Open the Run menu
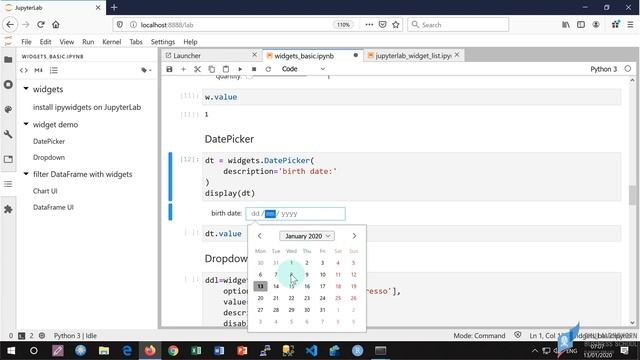This screenshot has width=640, height=360. [x=88, y=42]
